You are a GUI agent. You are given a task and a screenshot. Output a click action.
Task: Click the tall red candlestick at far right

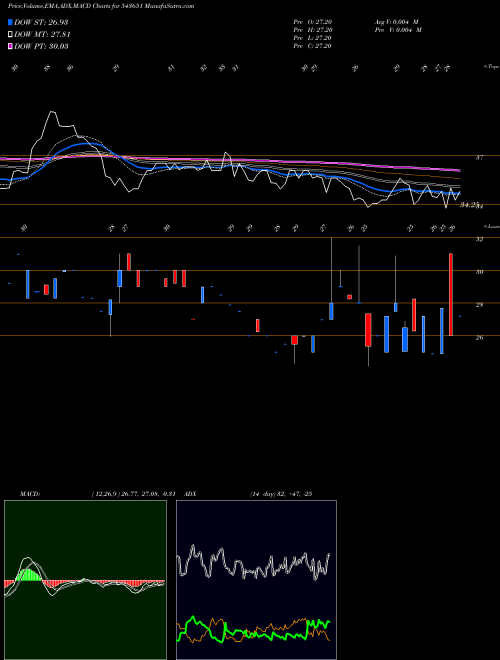tap(451, 295)
